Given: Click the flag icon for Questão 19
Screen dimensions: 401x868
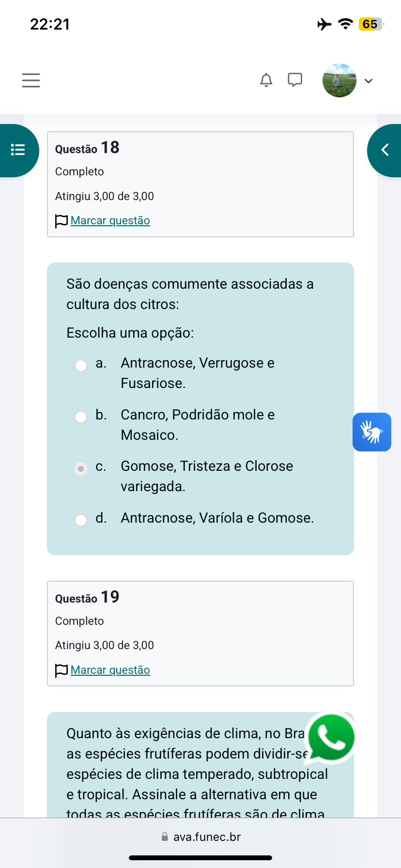Looking at the screenshot, I should click(62, 670).
